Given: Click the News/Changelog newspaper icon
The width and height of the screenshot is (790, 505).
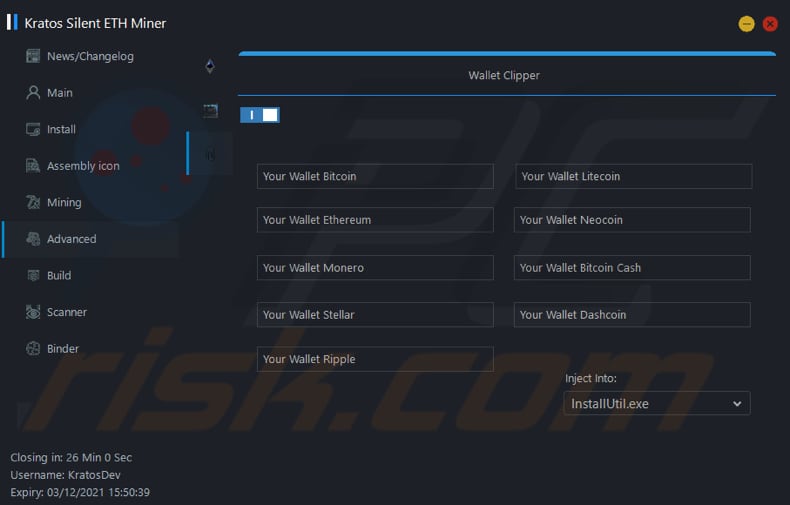Looking at the screenshot, I should tap(33, 56).
